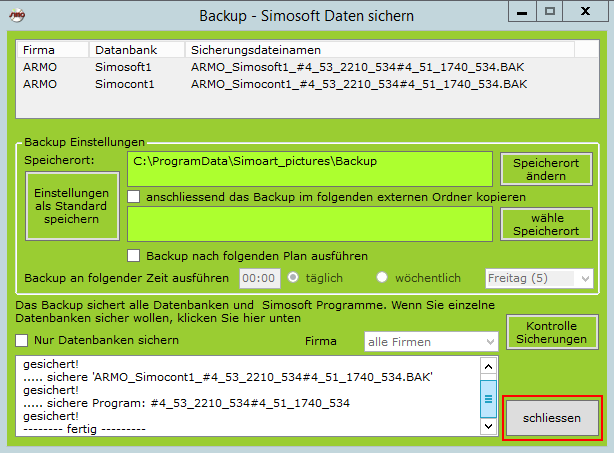Tick 'Backup nach folgenden Plan ausführen'
Screen dimensions: 614x453
[134, 255]
